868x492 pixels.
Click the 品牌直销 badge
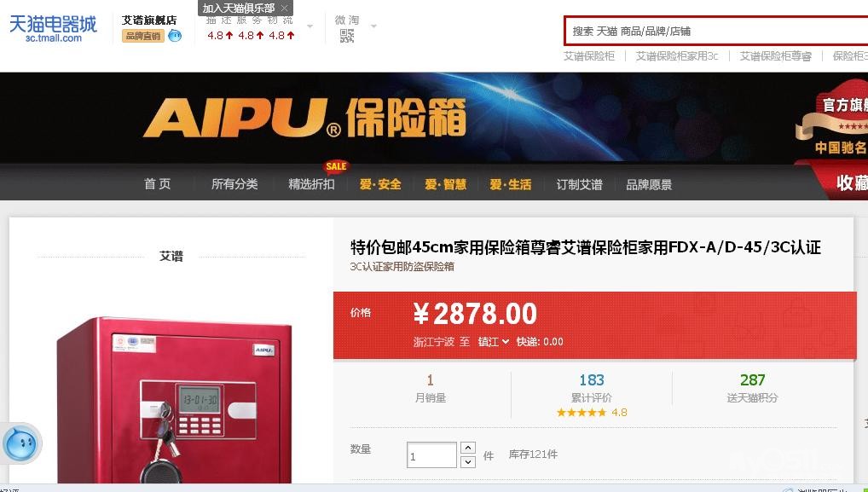tap(143, 36)
